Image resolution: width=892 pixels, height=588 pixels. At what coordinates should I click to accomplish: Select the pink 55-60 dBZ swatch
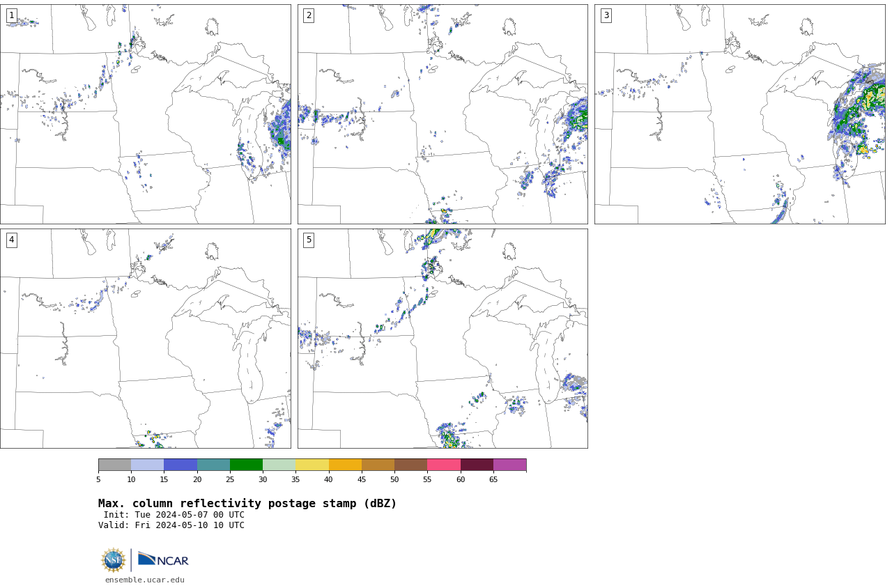pos(444,465)
